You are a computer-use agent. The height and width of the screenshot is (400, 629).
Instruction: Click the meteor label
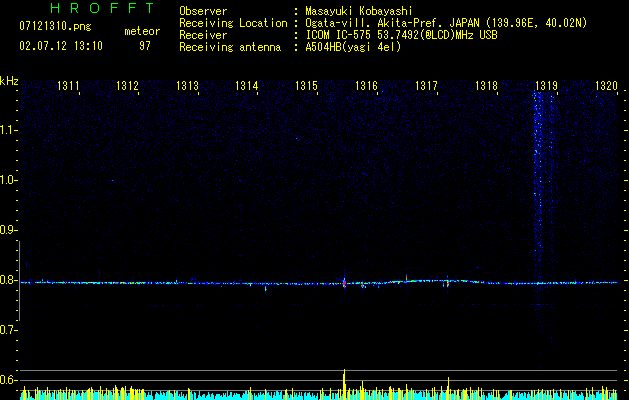[x=142, y=31]
